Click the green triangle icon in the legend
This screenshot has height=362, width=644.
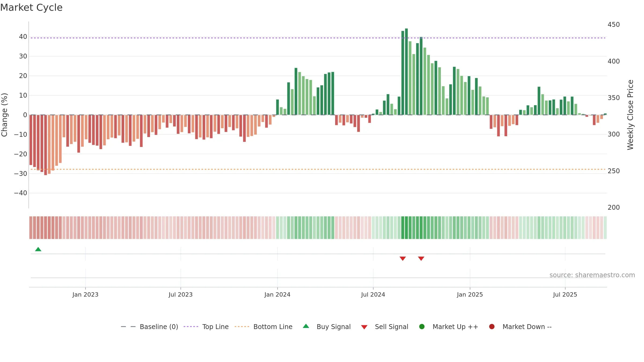click(306, 326)
